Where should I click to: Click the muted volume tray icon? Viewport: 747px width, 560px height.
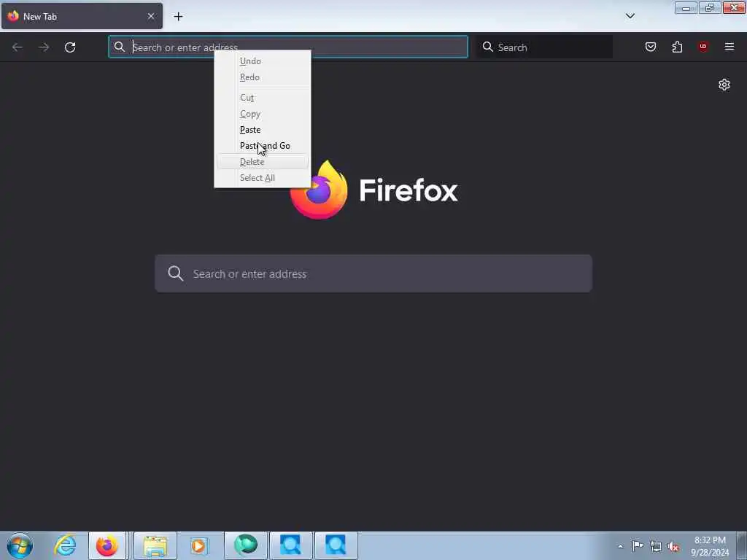tap(673, 546)
